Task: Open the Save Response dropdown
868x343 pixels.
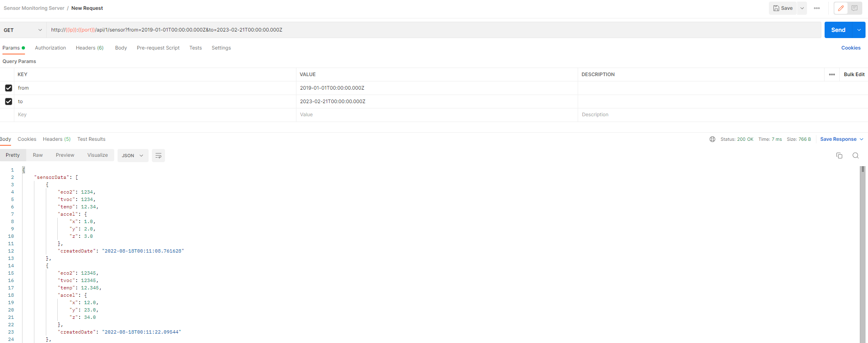Action: click(842, 139)
